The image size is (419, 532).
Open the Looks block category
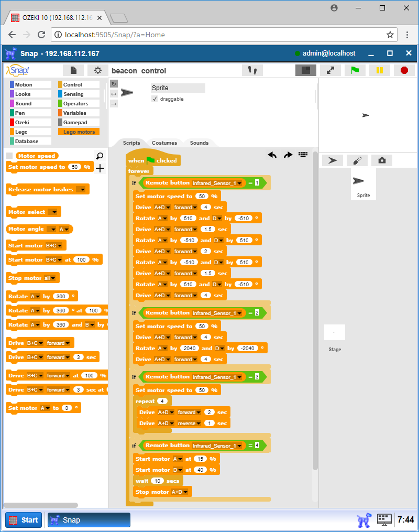tap(30, 94)
